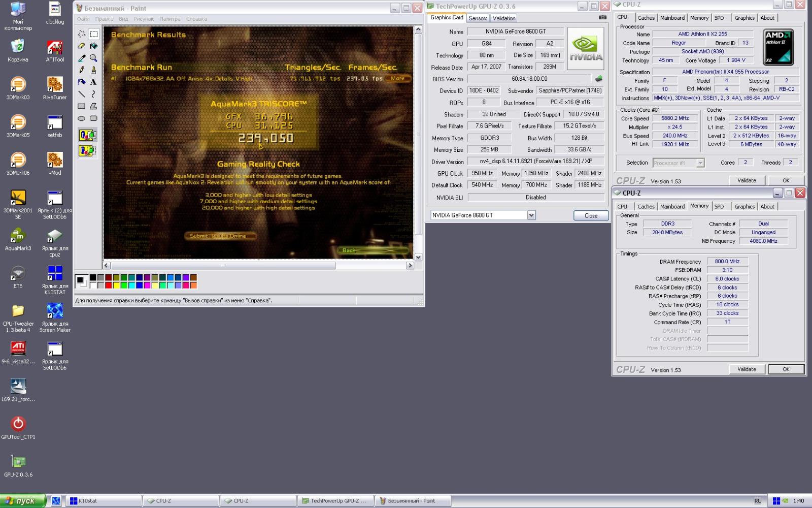This screenshot has height=508, width=812.
Task: Expand the Processor Selection dropdown in CPU-Z
Action: [x=700, y=163]
